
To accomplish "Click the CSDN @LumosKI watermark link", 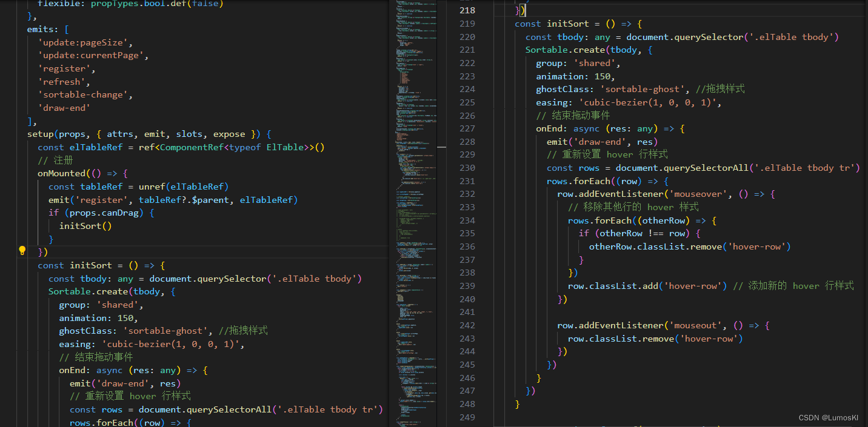I will (829, 417).
